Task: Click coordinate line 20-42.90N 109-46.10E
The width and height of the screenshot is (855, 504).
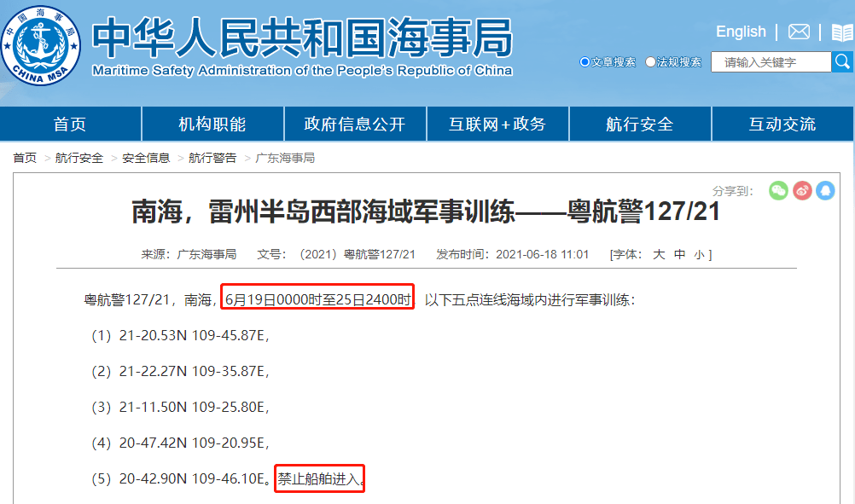Action: point(192,479)
